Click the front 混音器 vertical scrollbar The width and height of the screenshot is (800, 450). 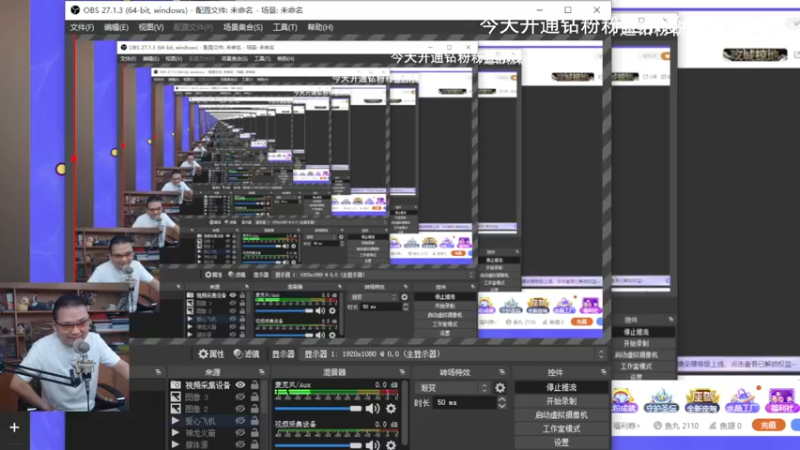click(x=404, y=414)
